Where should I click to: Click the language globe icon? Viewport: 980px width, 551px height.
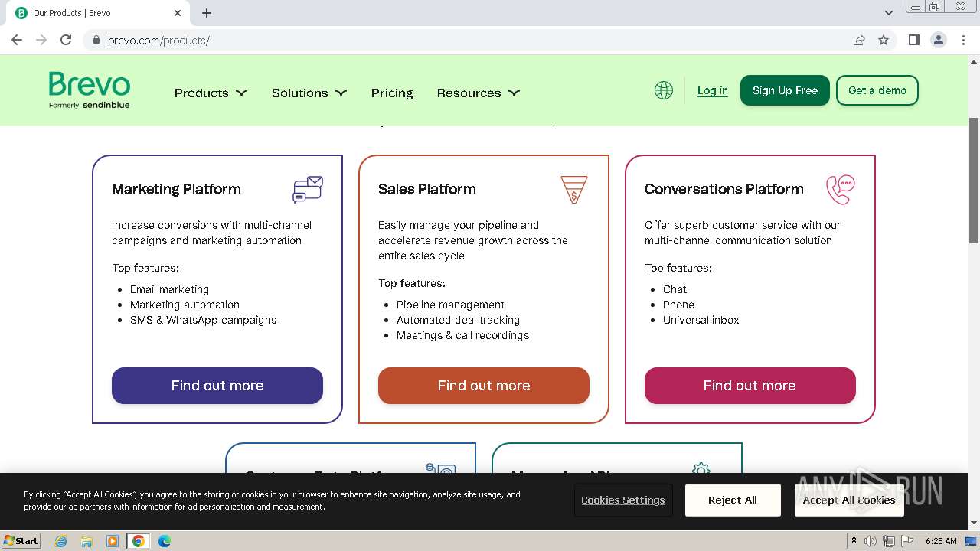[x=664, y=90]
